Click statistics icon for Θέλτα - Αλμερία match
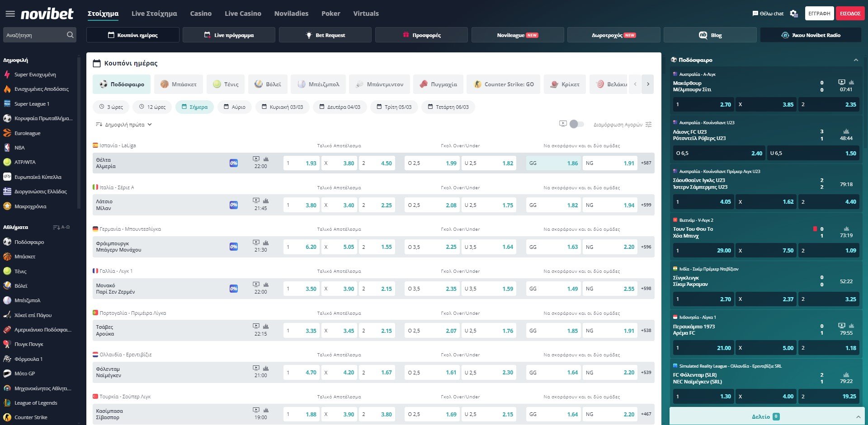This screenshot has width=868, height=425. [266, 159]
